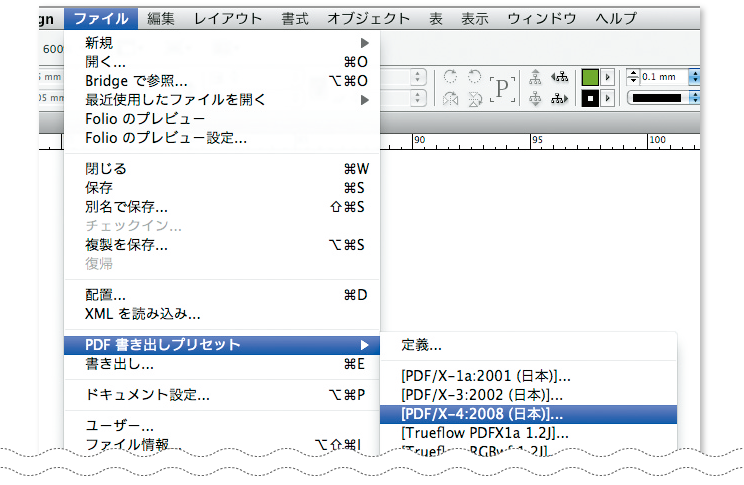This screenshot has width=744, height=485.
Task: Open the 編集 menu
Action: point(161,19)
